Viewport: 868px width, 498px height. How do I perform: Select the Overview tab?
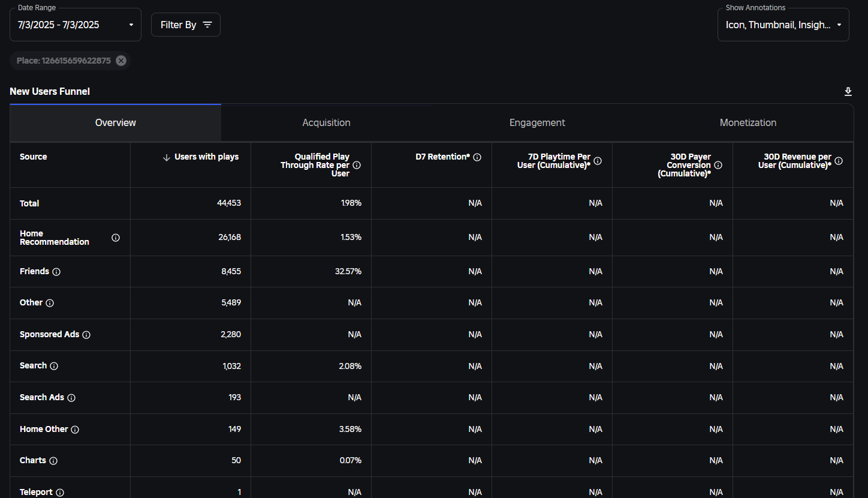pyautogui.click(x=116, y=122)
